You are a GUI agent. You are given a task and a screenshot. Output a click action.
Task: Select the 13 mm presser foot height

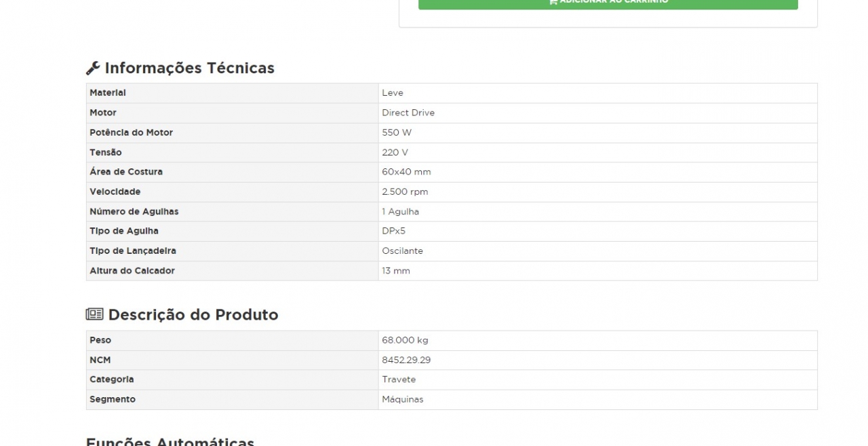click(396, 271)
